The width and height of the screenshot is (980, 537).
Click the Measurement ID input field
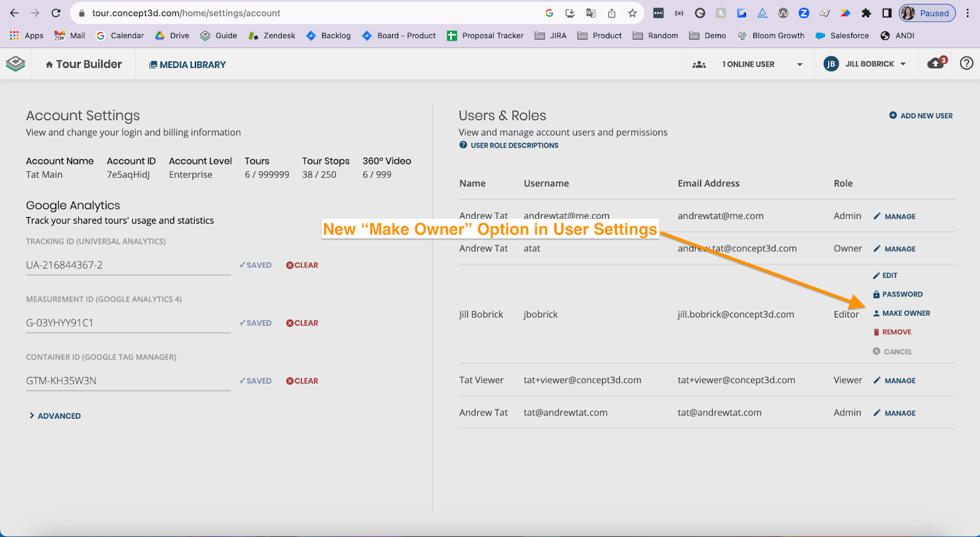click(128, 323)
